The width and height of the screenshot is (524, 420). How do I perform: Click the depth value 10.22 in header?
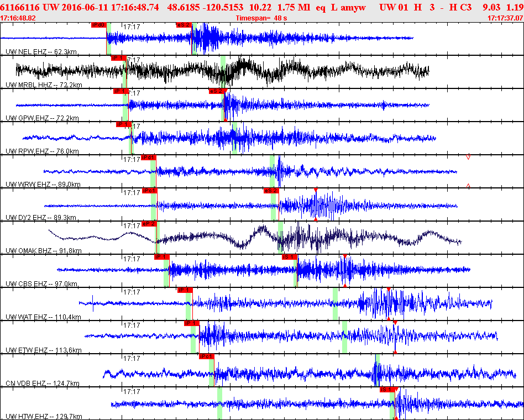point(260,7)
